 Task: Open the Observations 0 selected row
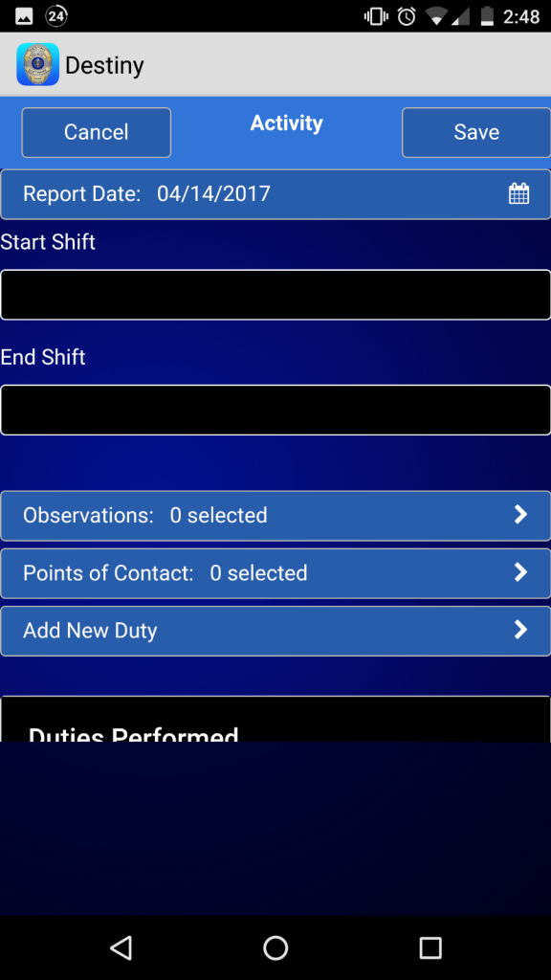coord(275,516)
